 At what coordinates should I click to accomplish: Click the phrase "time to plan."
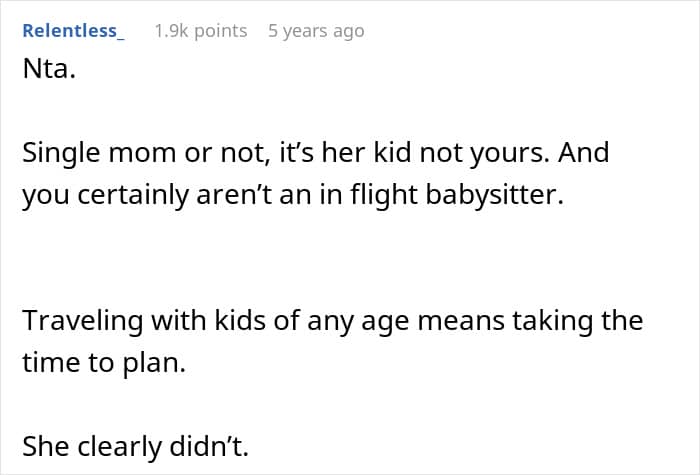(x=104, y=361)
